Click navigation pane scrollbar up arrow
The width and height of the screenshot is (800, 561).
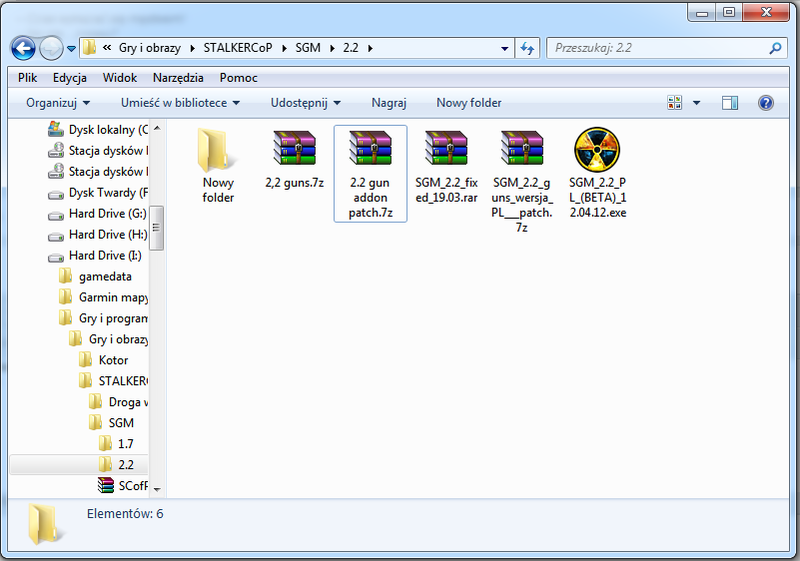pyautogui.click(x=157, y=128)
